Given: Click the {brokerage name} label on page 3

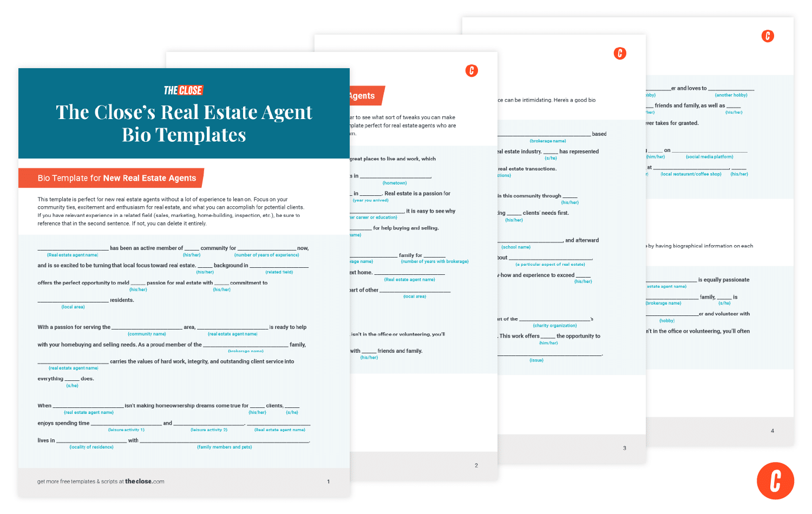Looking at the screenshot, I should pos(547,141).
